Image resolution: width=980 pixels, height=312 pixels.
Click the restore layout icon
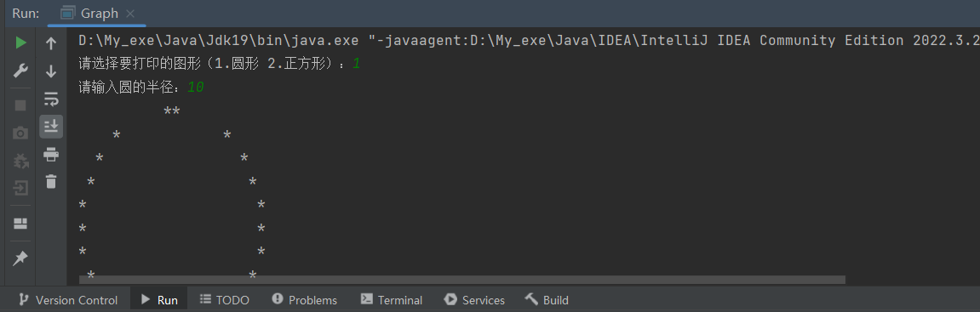tap(20, 224)
